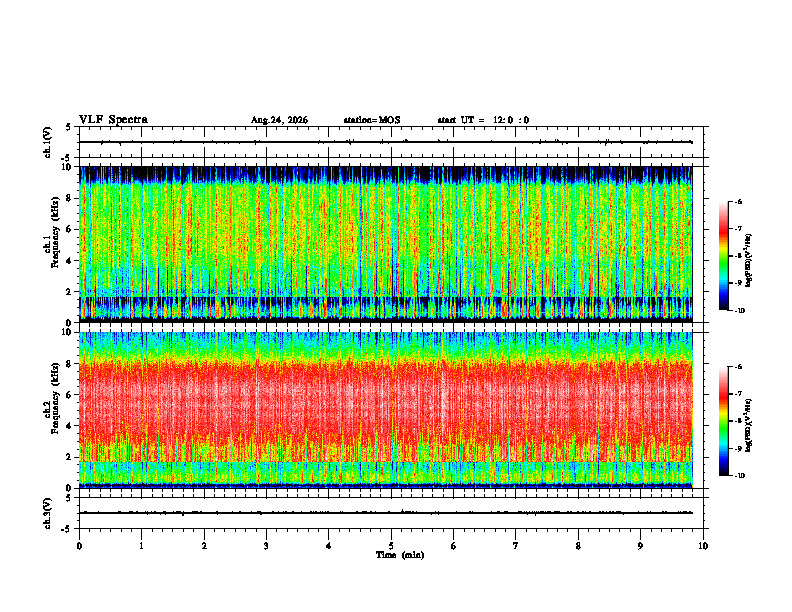Click the ch.3 waveform trace line
This screenshot has width=792, height=612.
386,513
